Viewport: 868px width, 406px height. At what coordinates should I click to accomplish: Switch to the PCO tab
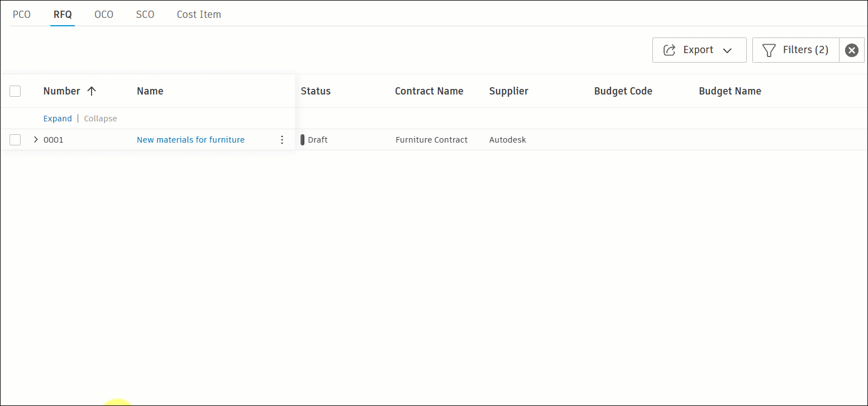[x=22, y=15]
